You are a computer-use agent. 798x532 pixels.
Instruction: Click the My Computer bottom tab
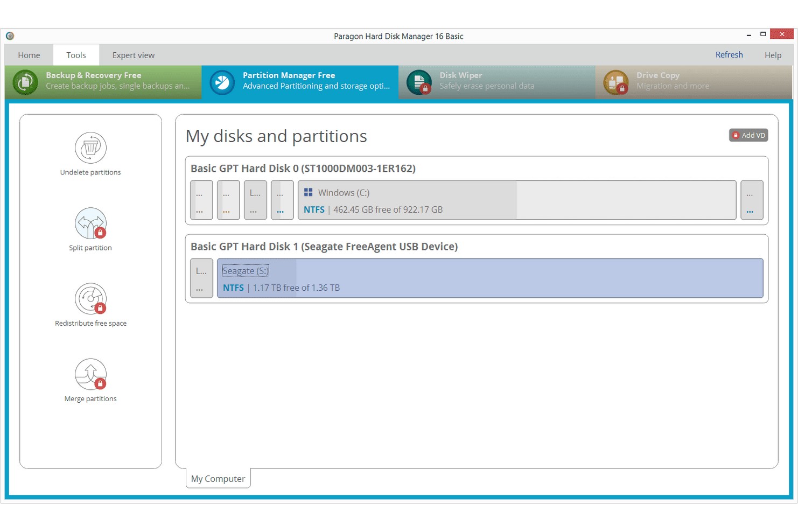[218, 479]
